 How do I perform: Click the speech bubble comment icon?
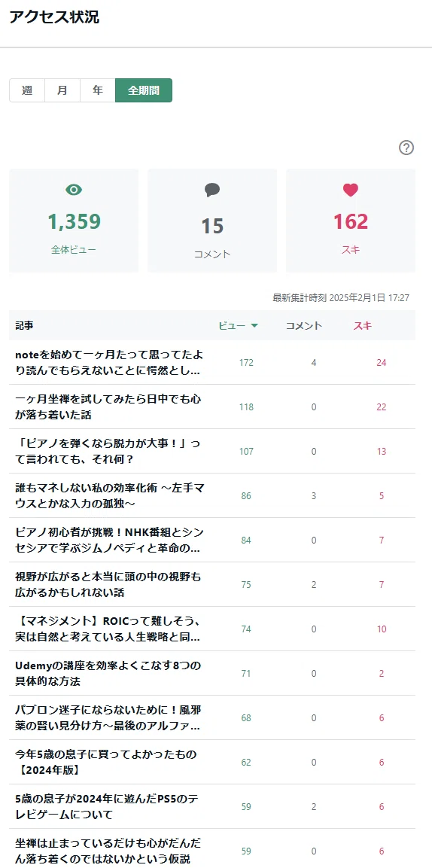211,190
